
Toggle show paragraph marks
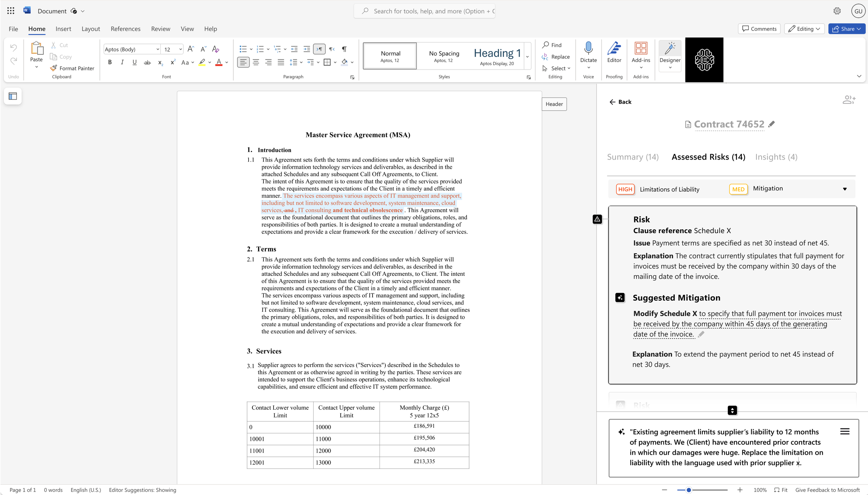[344, 49]
